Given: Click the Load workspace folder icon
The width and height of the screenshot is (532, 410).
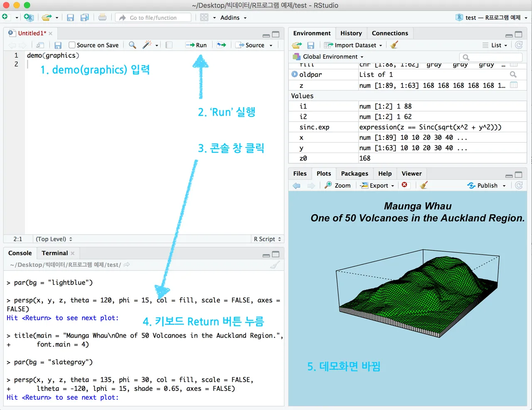Looking at the screenshot, I should (297, 45).
